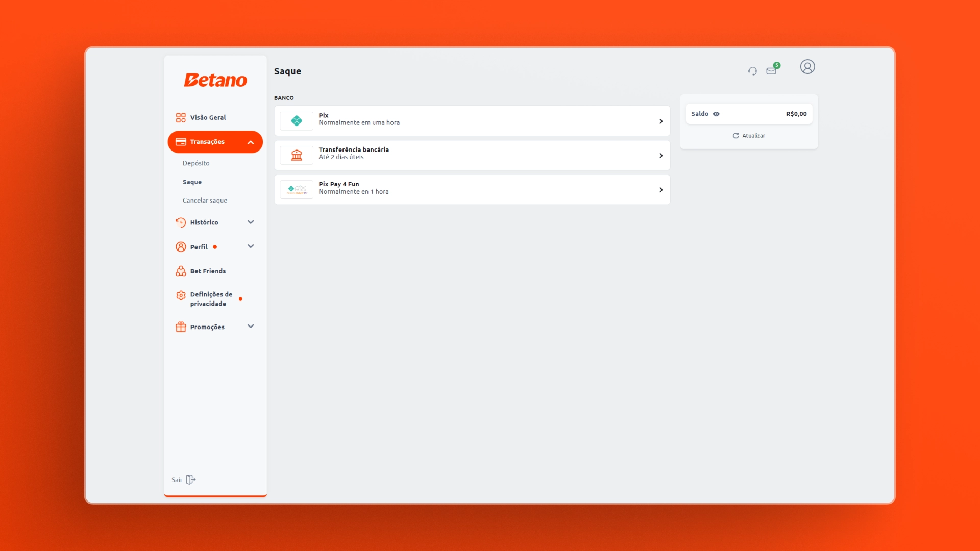
Task: Toggle balance visibility eye icon
Action: [x=716, y=113]
